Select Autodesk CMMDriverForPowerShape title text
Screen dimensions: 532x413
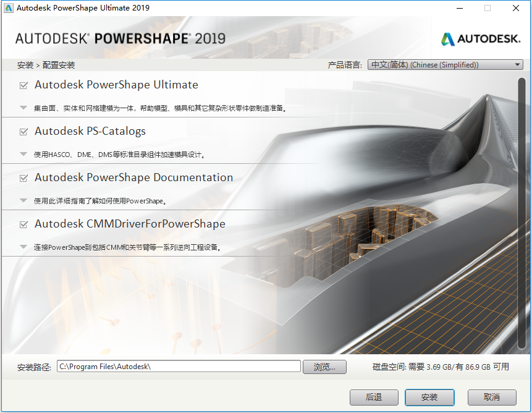(x=130, y=224)
